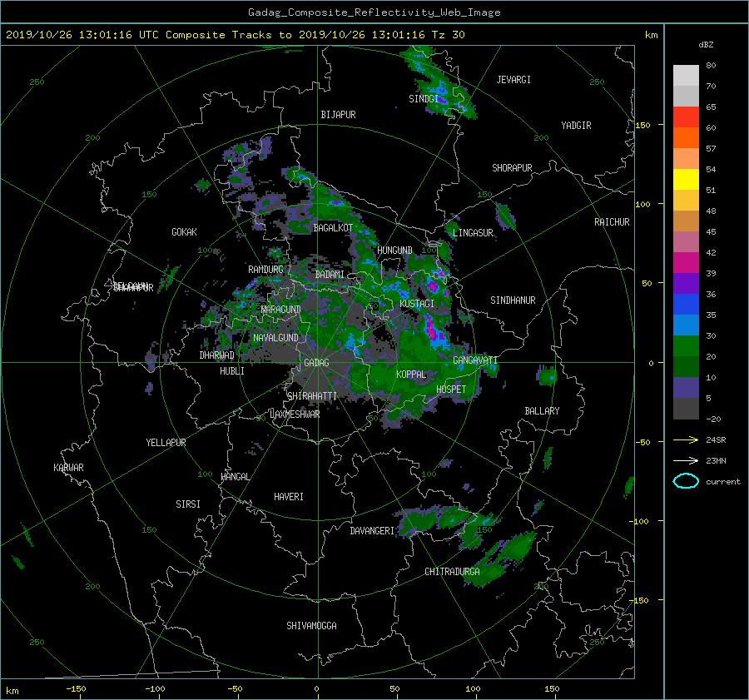Click the BIJAPUR city label
The width and height of the screenshot is (749, 700).
pos(338,115)
